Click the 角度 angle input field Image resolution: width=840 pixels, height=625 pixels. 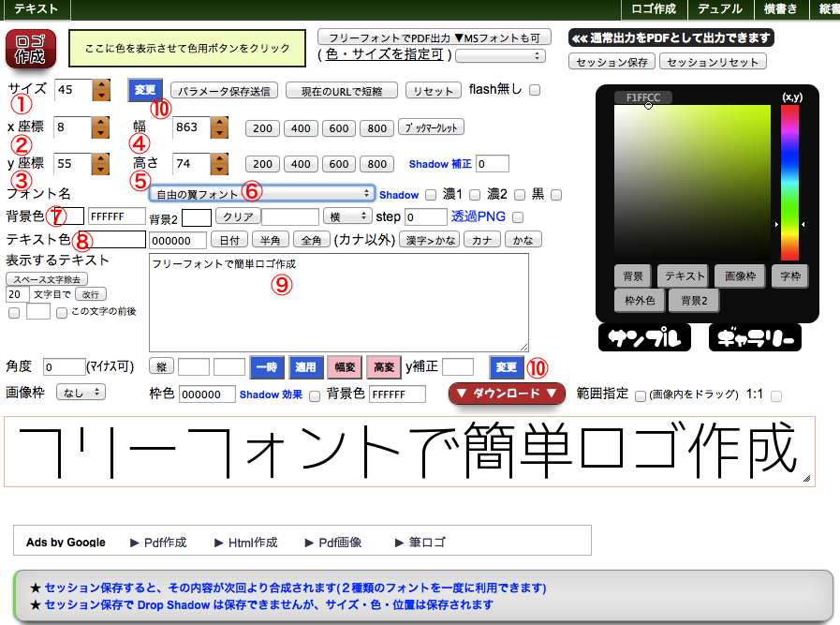(65, 366)
